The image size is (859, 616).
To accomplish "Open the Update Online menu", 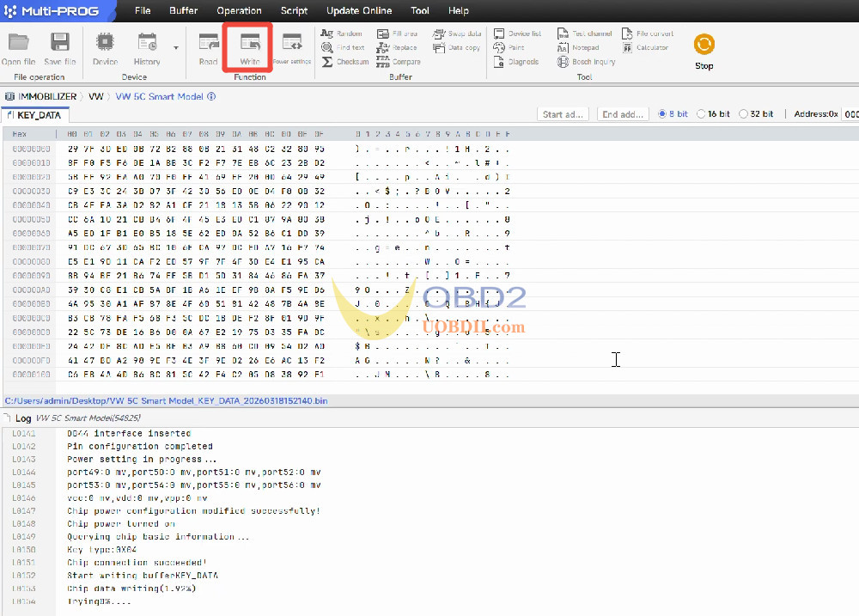I will point(359,11).
